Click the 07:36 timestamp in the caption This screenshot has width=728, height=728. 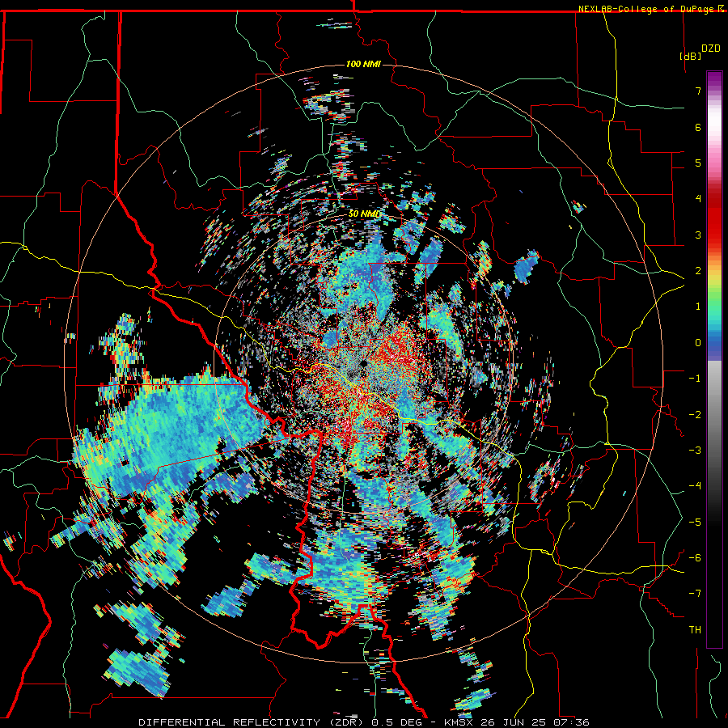[x=574, y=722]
